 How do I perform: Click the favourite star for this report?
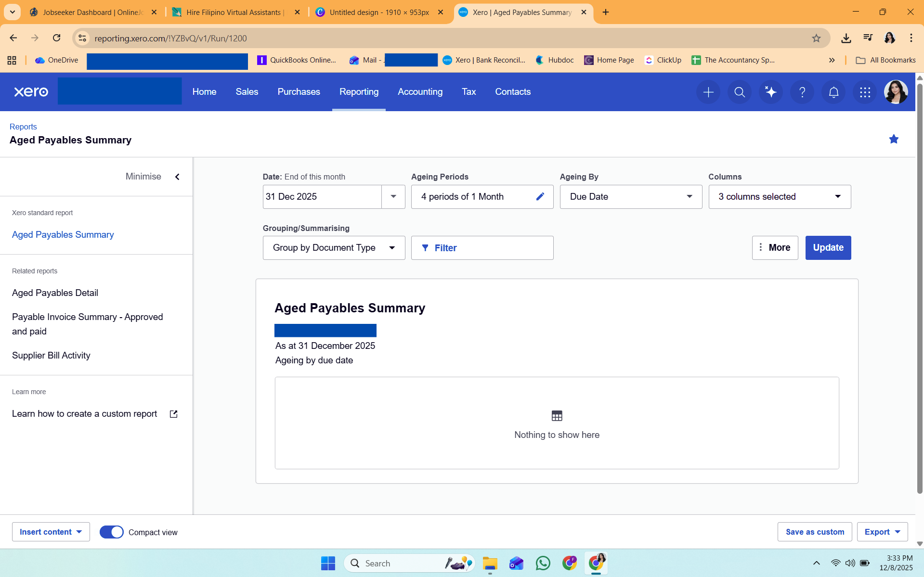tap(894, 139)
